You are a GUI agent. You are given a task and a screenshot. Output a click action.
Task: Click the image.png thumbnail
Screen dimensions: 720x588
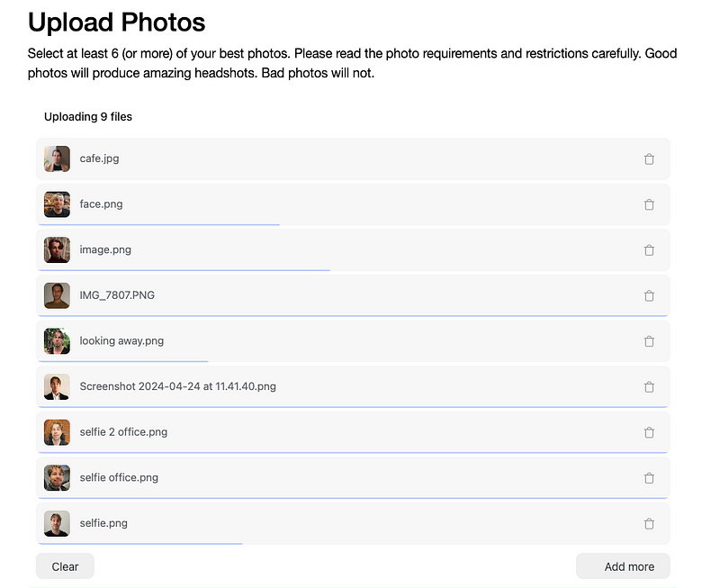click(57, 250)
